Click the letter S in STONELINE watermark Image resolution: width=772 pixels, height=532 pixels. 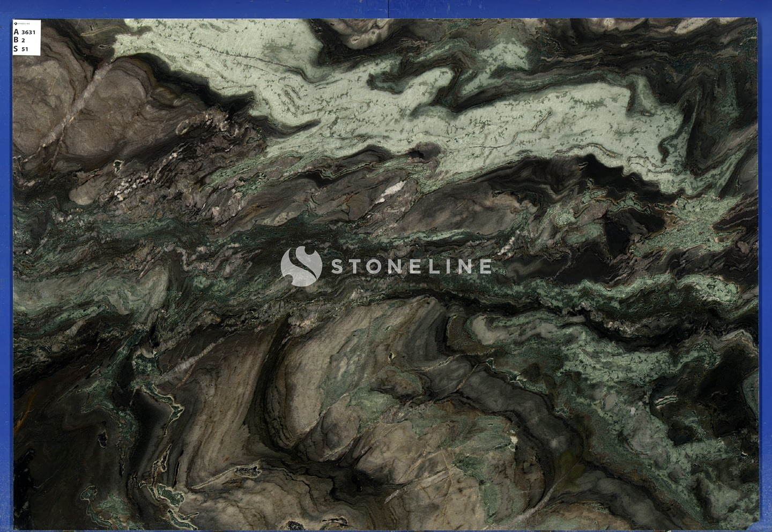coord(337,267)
